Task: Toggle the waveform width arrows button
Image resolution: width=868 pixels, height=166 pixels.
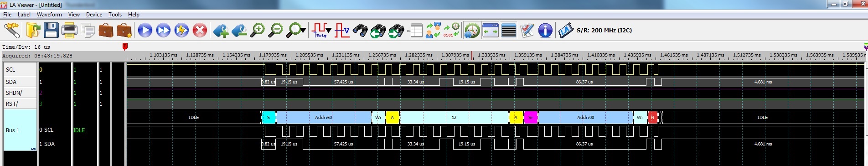Action: pyautogui.click(x=491, y=31)
